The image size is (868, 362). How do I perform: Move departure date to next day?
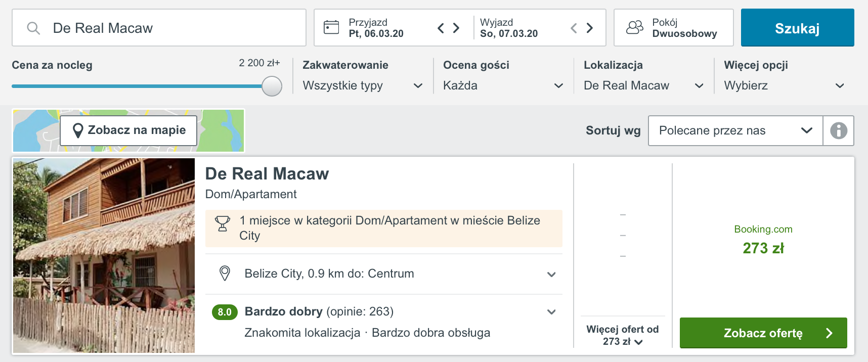[590, 28]
